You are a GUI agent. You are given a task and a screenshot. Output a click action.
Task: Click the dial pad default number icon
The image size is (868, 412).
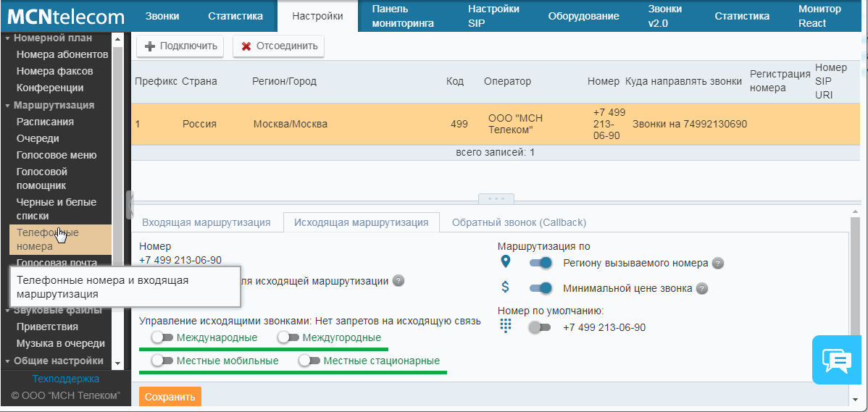[x=506, y=327]
